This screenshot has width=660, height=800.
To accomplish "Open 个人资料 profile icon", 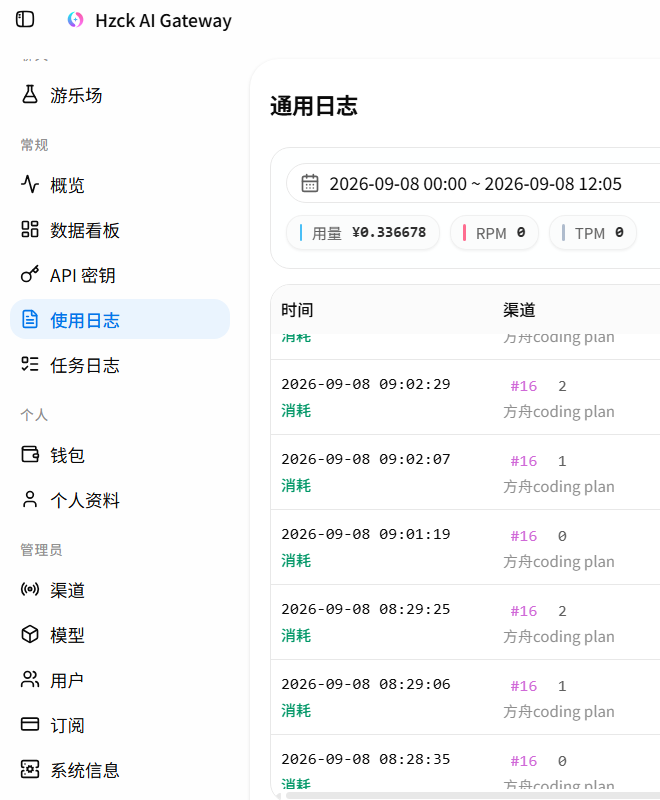I will pyautogui.click(x=30, y=499).
